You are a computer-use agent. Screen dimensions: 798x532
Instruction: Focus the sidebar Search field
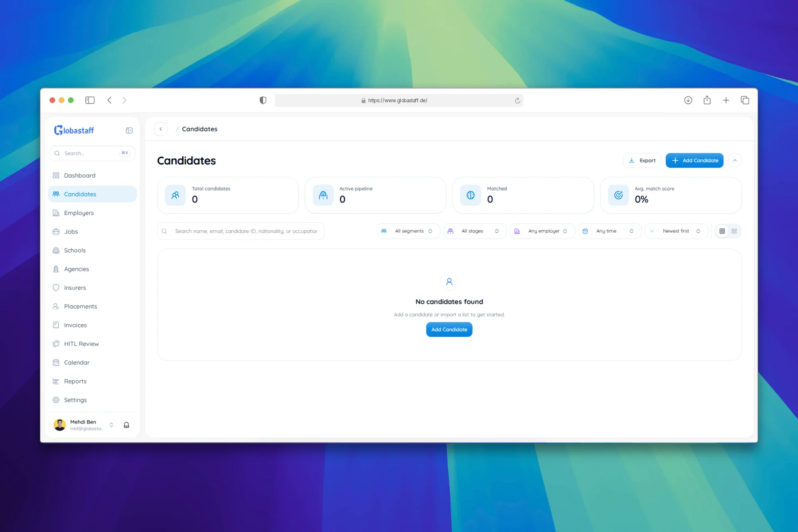tap(92, 153)
